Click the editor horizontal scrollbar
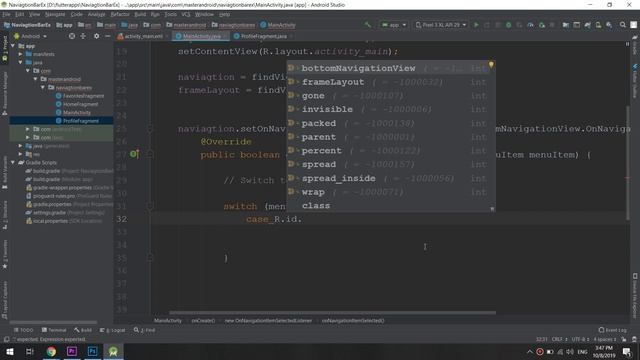 (333, 313)
